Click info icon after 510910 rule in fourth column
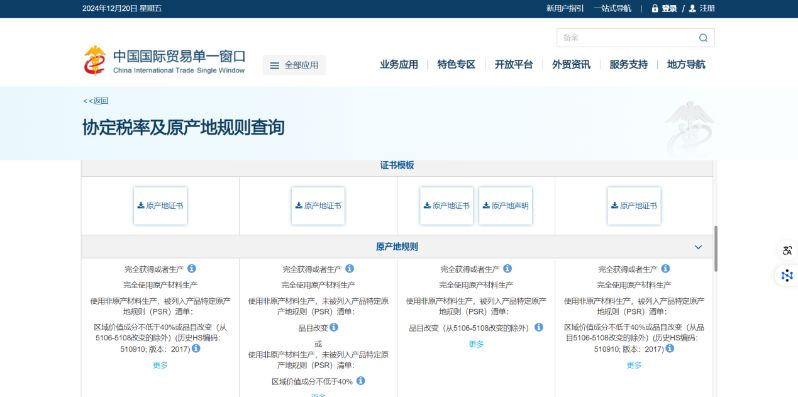 (x=670, y=349)
